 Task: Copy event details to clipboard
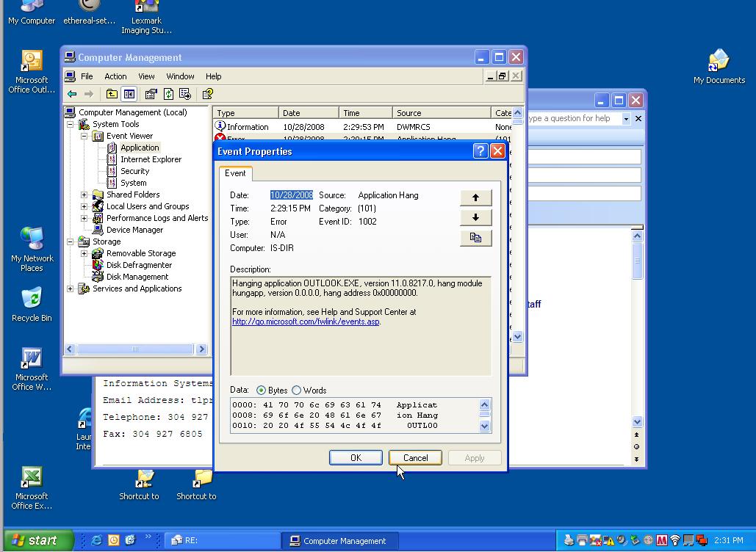(x=476, y=238)
